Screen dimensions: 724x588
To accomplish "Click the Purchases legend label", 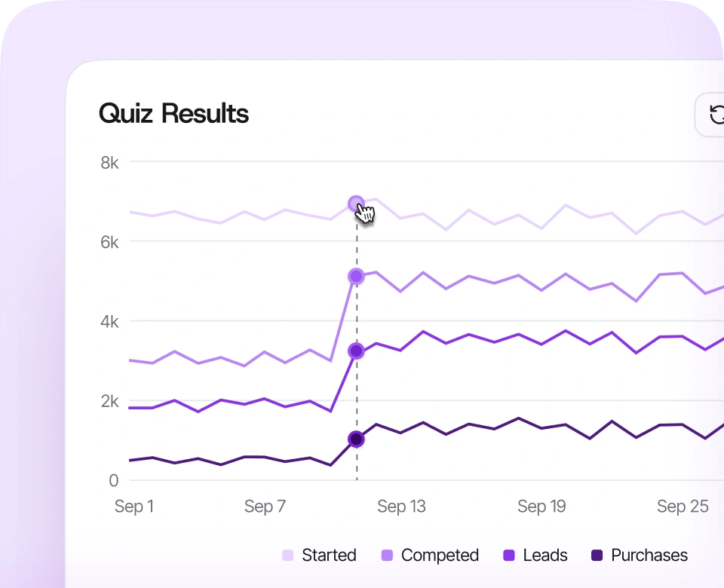I will [x=649, y=556].
